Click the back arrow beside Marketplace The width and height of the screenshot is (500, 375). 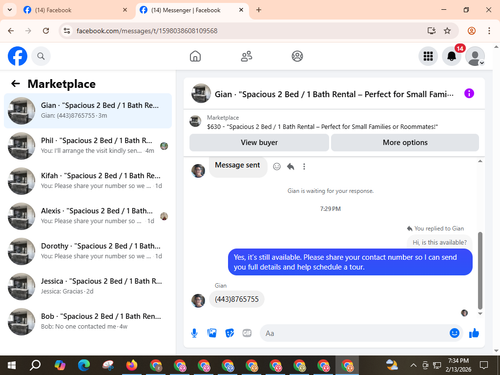coord(15,83)
